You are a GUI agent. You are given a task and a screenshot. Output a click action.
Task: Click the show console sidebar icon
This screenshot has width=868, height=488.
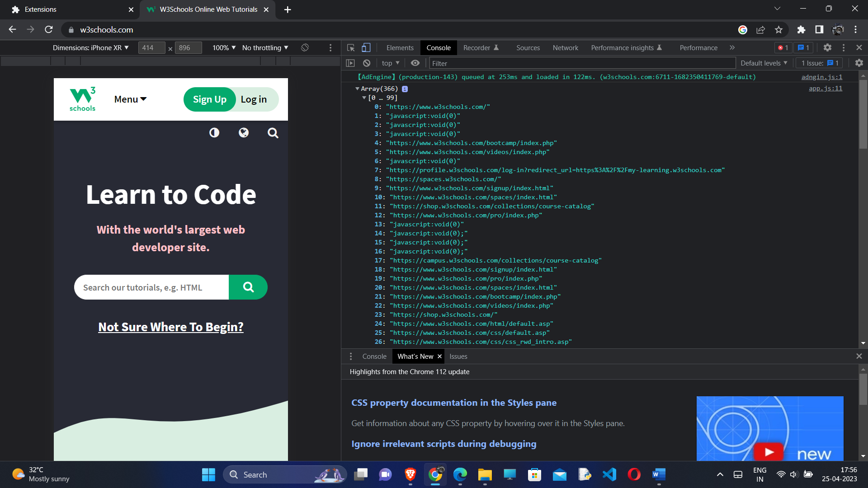(x=350, y=63)
